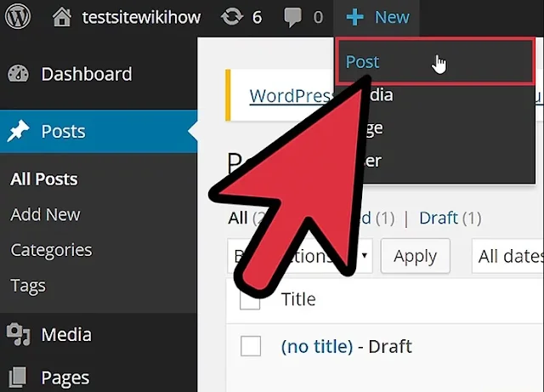
Task: Open Dashboard in the sidebar
Action: 87,74
